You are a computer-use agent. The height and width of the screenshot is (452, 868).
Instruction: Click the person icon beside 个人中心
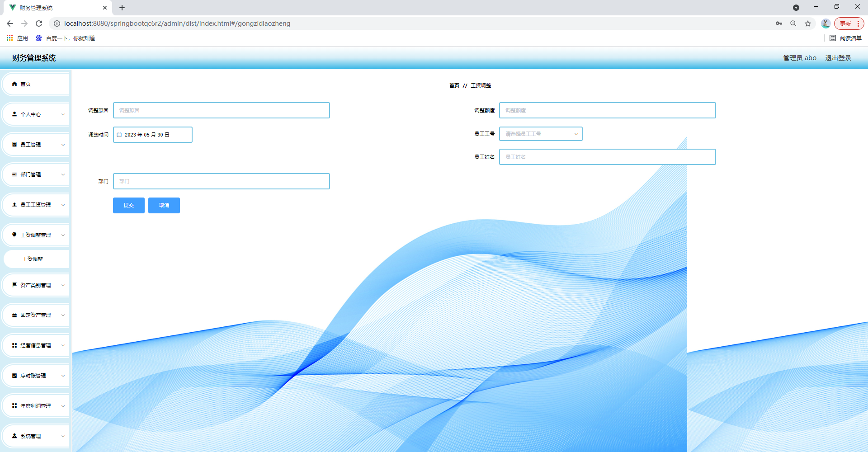14,114
